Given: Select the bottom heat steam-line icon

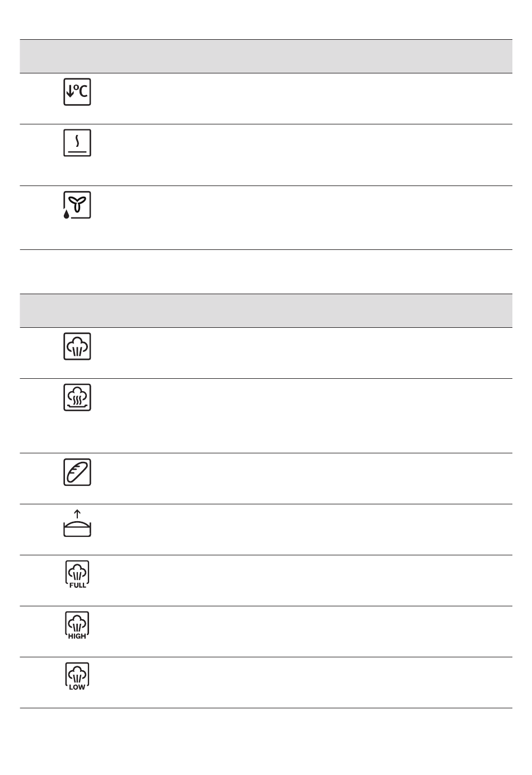Looking at the screenshot, I should (x=77, y=143).
